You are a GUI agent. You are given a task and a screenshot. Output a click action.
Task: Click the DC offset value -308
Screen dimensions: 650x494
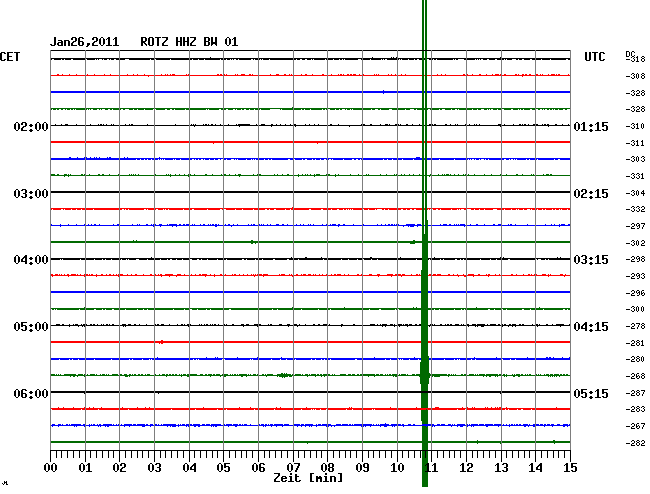[x=635, y=76]
